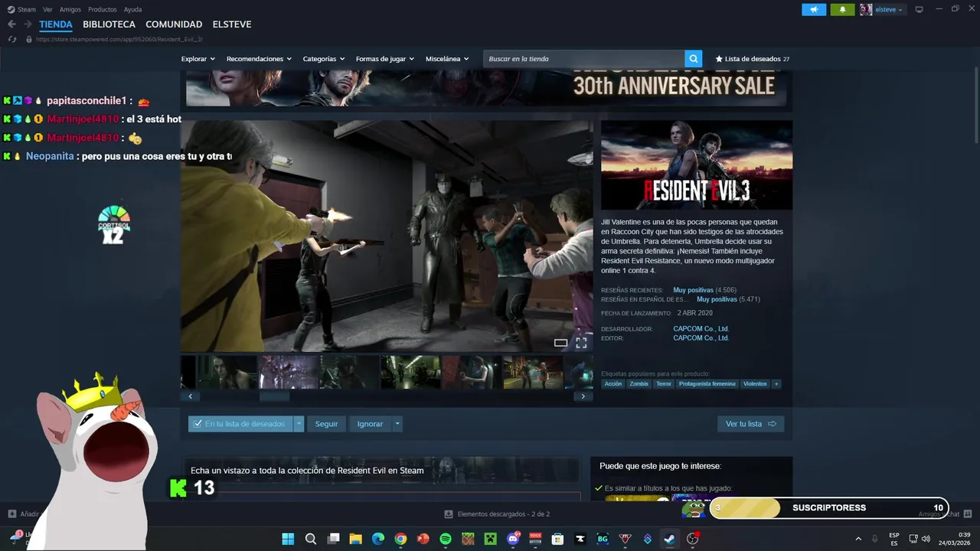The image size is (980, 551).
Task: Click the Steam icon in the taskbar
Action: [669, 539]
